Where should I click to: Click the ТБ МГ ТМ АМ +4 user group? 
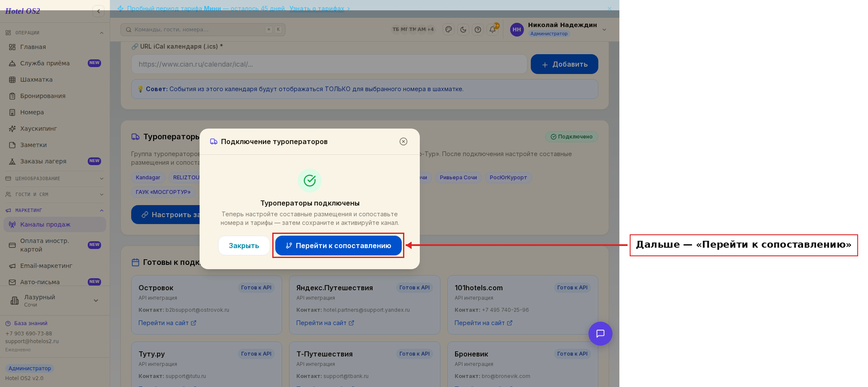(x=413, y=30)
